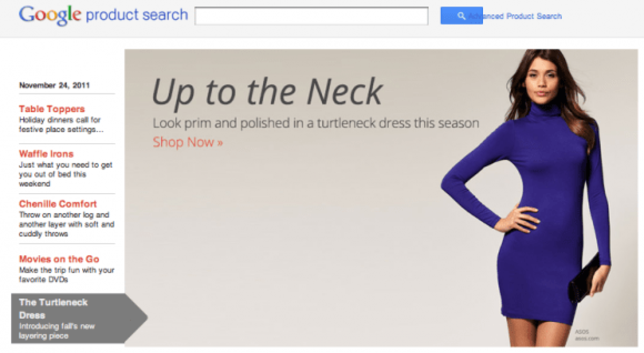Click 'Just what you need' waffle description
Image resolution: width=644 pixels, height=353 pixels.
[65, 174]
